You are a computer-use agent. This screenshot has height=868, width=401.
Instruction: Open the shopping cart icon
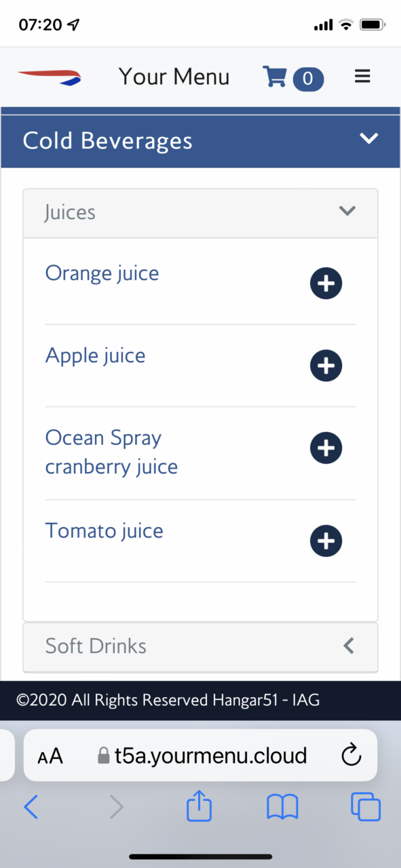point(275,77)
